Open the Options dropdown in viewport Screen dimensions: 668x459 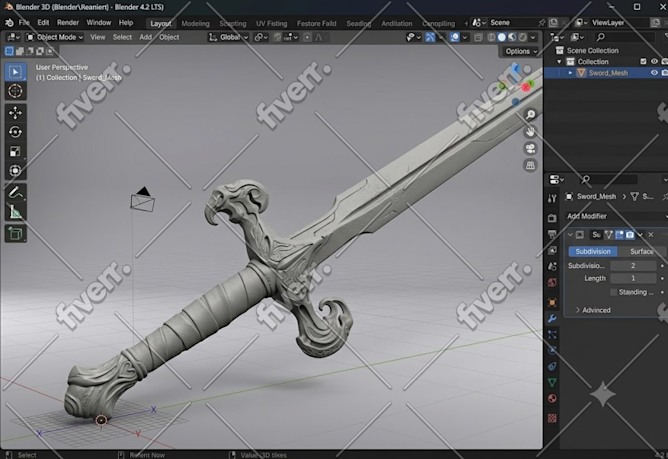coord(521,51)
